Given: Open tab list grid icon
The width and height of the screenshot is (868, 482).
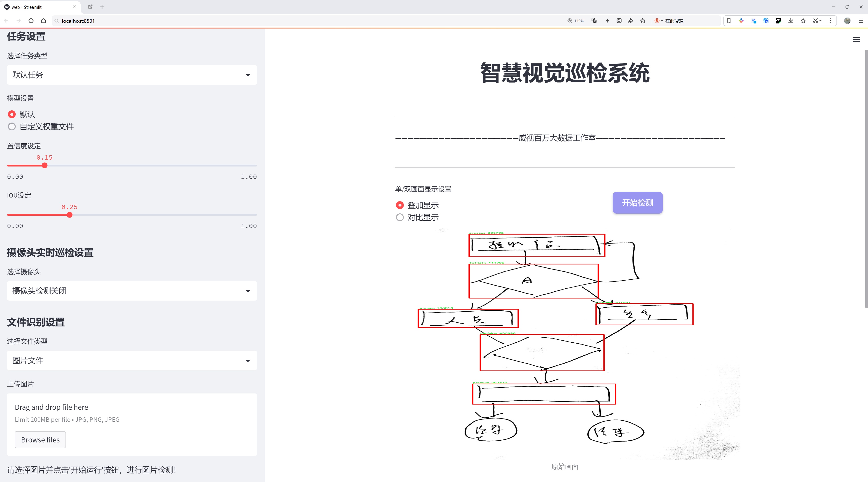Looking at the screenshot, I should (90, 7).
